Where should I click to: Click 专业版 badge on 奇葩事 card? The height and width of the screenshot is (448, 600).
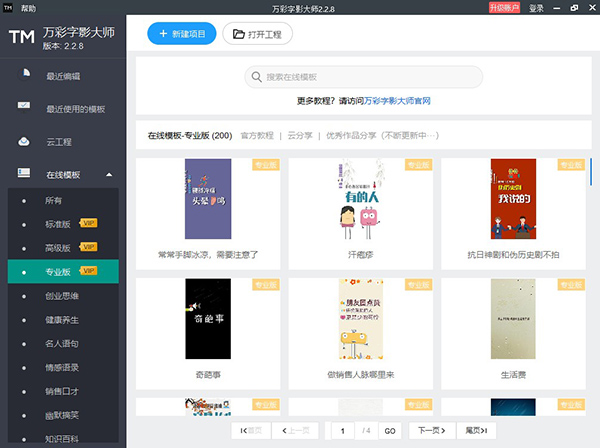point(266,285)
